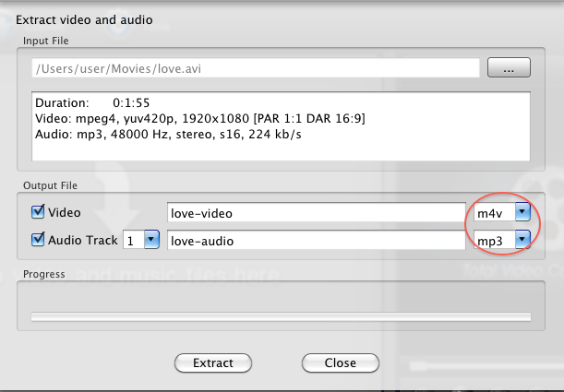564x392 pixels.
Task: Click the mpeg4 video info line
Action: (186, 118)
